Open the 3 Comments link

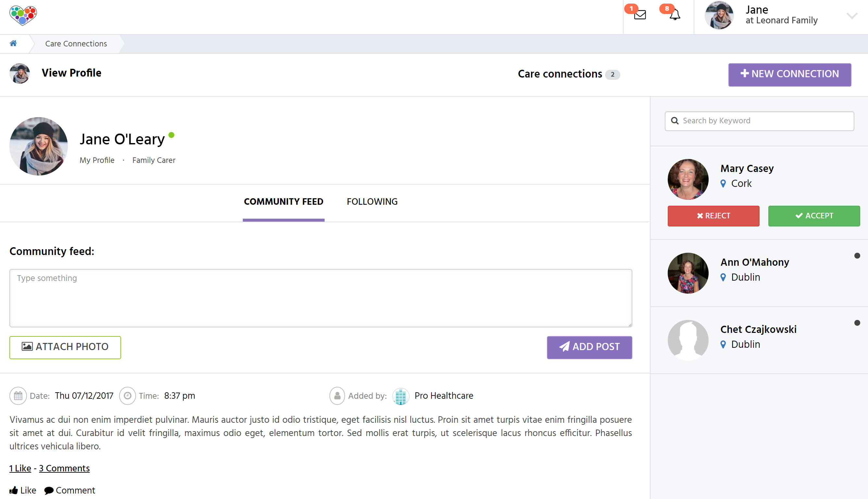[x=64, y=468]
